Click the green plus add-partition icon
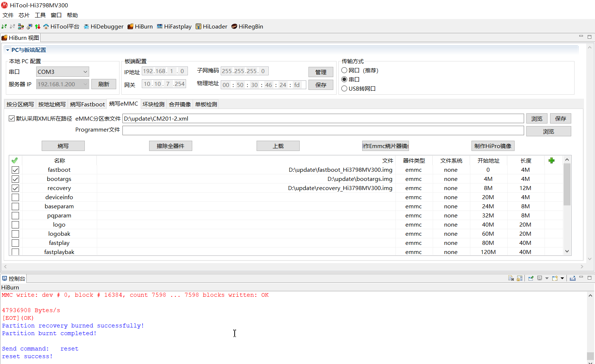The height and width of the screenshot is (364, 595). pyautogui.click(x=552, y=160)
